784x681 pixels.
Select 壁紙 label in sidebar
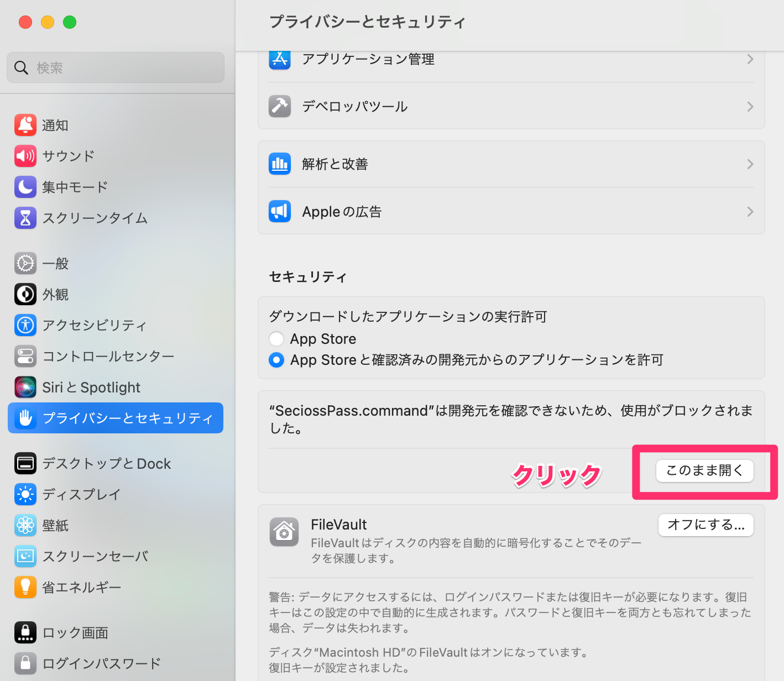pyautogui.click(x=55, y=526)
